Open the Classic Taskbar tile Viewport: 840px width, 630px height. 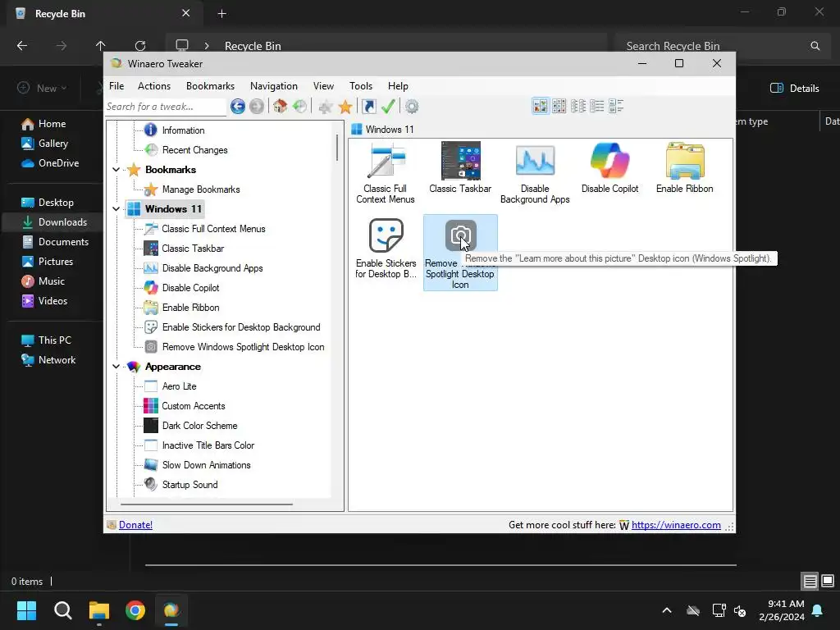460,167
